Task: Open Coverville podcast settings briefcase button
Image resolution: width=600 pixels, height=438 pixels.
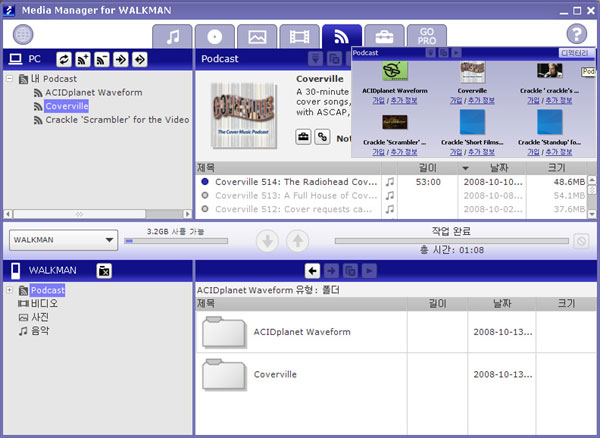Action: [x=303, y=137]
